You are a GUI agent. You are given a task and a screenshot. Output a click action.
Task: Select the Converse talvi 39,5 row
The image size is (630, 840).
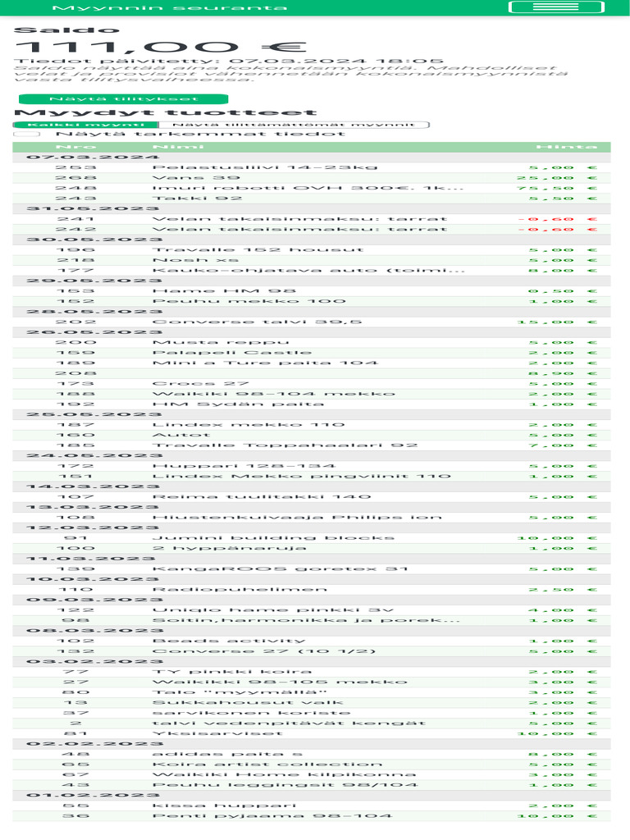pyautogui.click(x=311, y=322)
